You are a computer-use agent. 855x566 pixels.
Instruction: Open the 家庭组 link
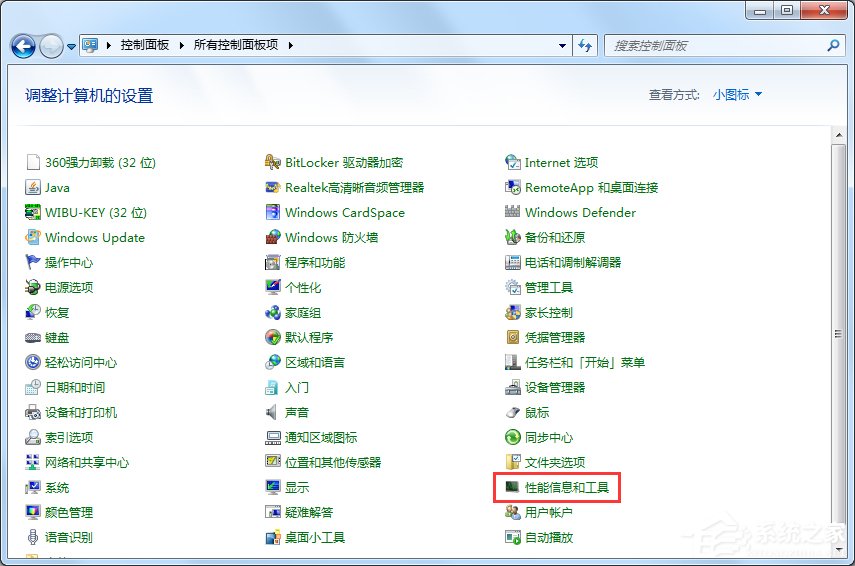coord(303,312)
